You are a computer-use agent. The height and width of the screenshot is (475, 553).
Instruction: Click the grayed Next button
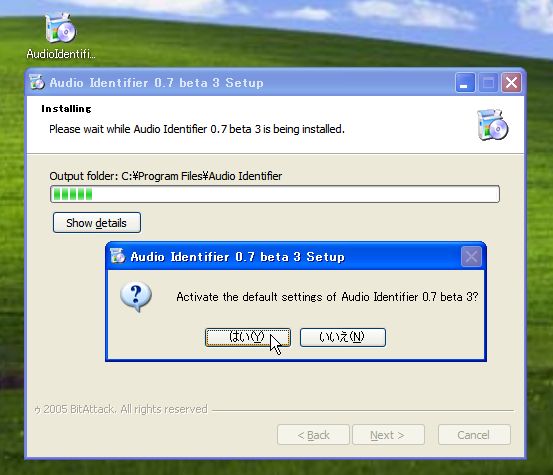click(388, 435)
